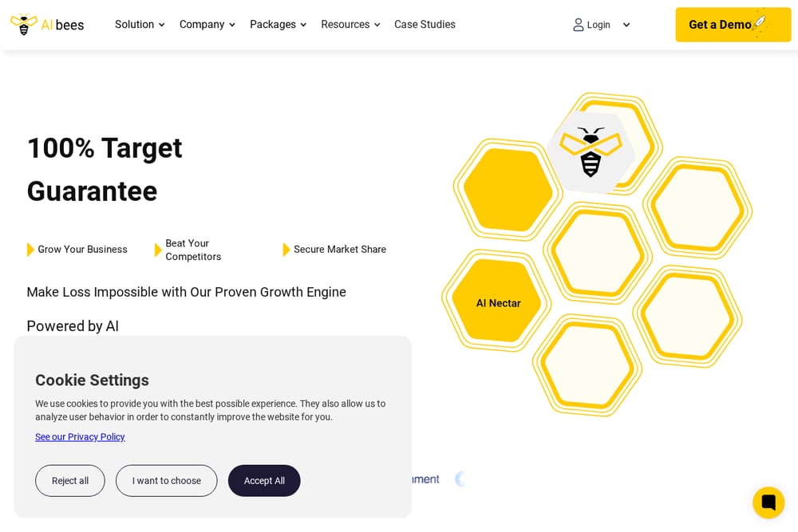The image size is (798, 532).
Task: Select the AI Nectar hexagon
Action: pos(498,302)
